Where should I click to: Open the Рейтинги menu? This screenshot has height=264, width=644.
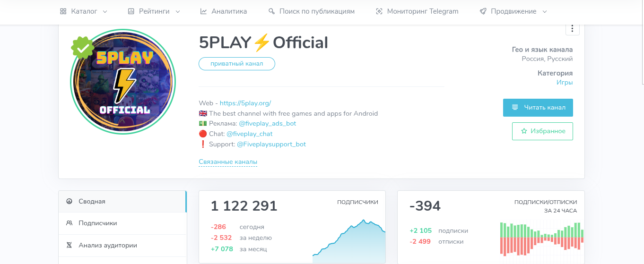pyautogui.click(x=154, y=11)
